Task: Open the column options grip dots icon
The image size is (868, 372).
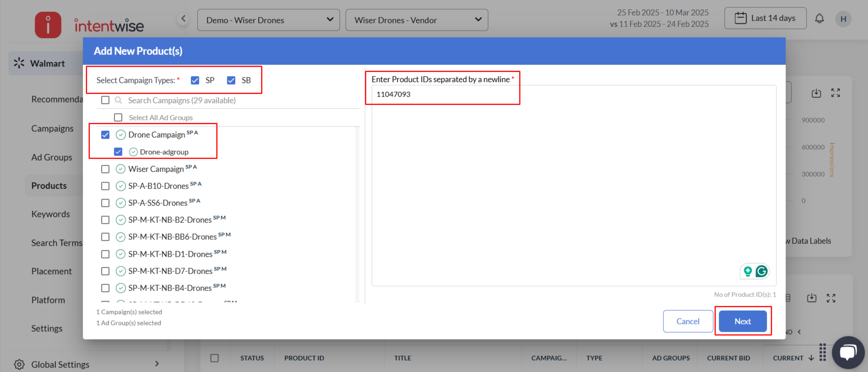Action: click(x=823, y=352)
